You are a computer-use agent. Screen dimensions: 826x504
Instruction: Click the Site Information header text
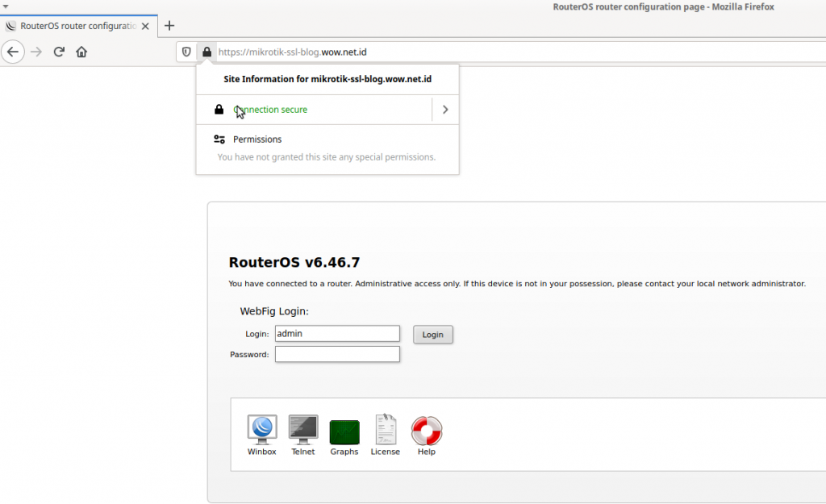pyautogui.click(x=327, y=79)
